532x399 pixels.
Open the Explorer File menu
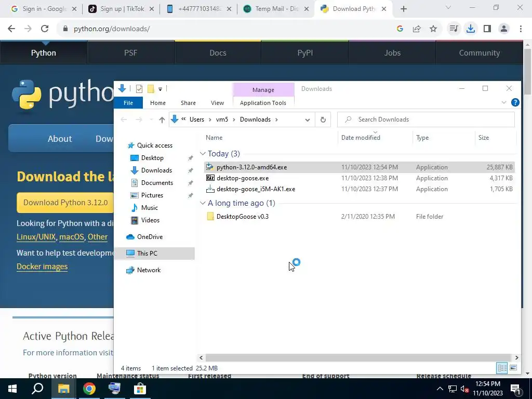click(128, 103)
